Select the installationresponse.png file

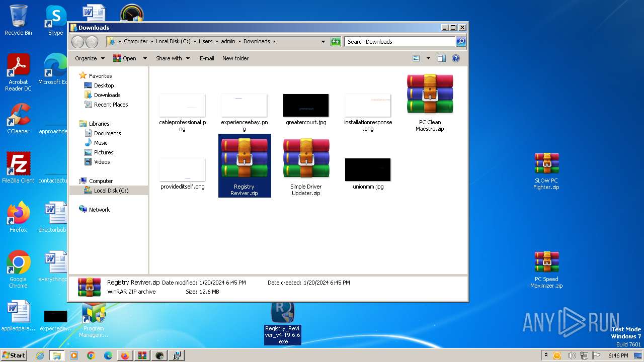click(368, 113)
